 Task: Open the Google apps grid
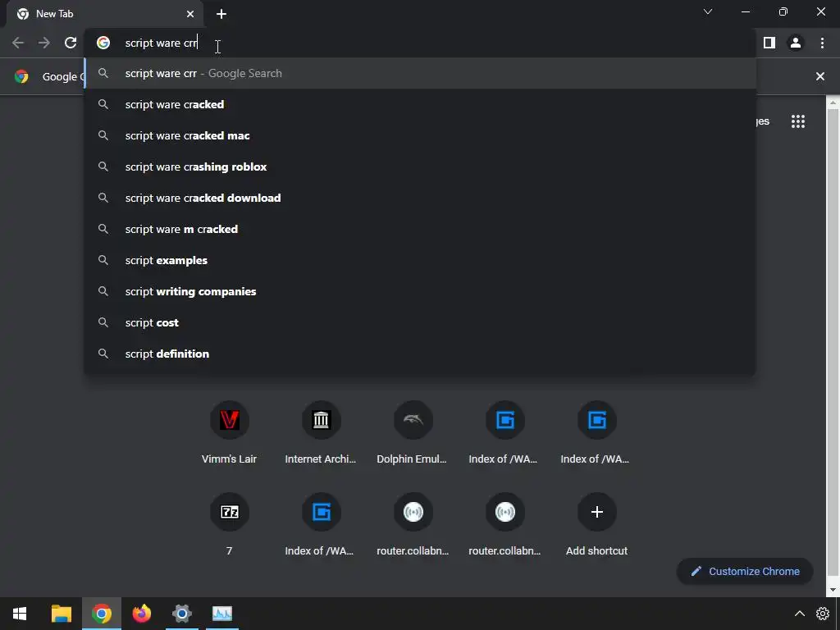[797, 121]
